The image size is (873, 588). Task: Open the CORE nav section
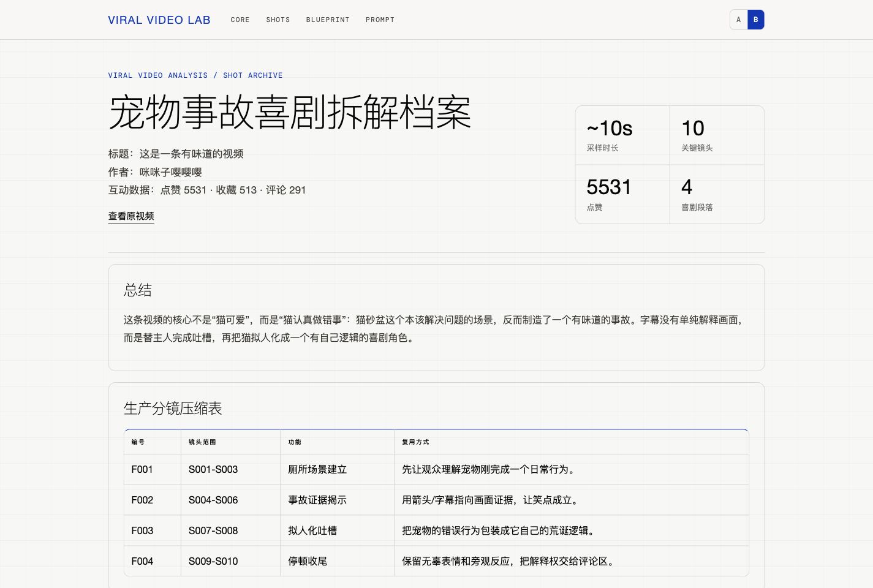pyautogui.click(x=240, y=20)
